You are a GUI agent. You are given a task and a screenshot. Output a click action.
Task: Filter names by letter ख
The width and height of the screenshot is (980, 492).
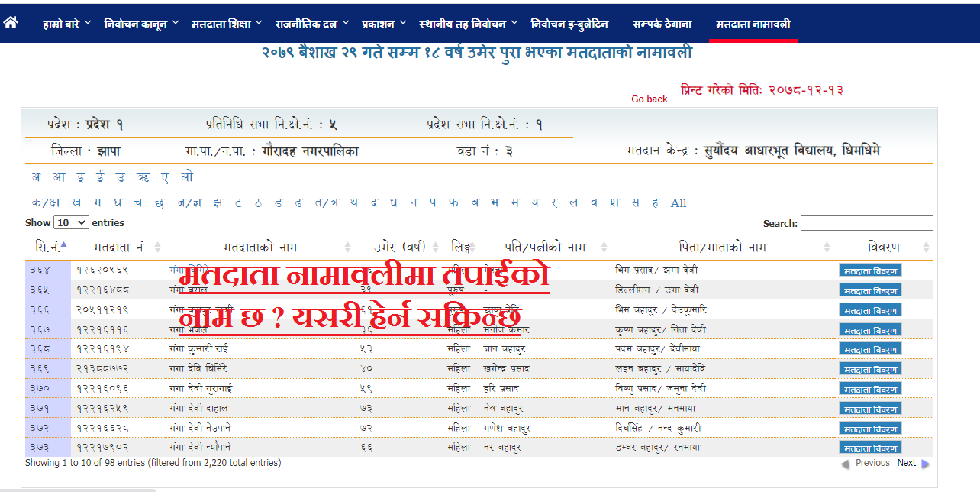76,202
